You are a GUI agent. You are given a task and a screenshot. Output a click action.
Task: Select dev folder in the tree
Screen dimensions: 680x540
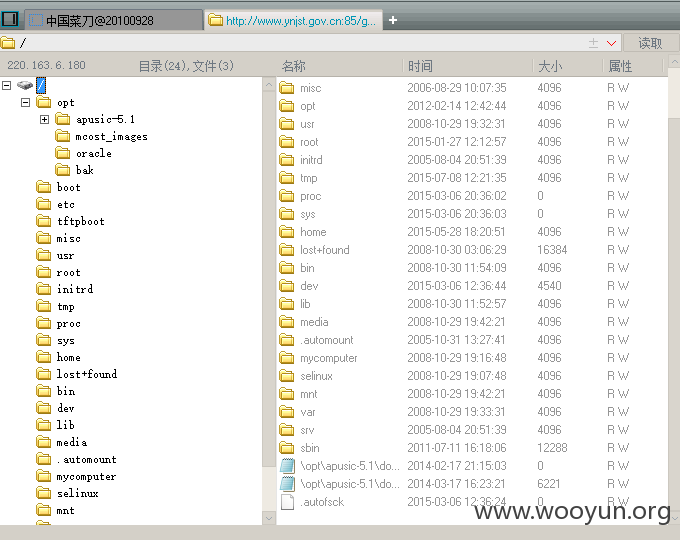55,408
